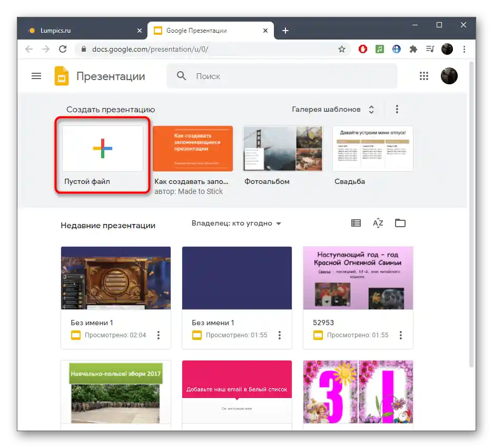Image resolution: width=493 pixels, height=448 pixels.
Task: Open the Google account avatar on the page
Action: click(449, 76)
